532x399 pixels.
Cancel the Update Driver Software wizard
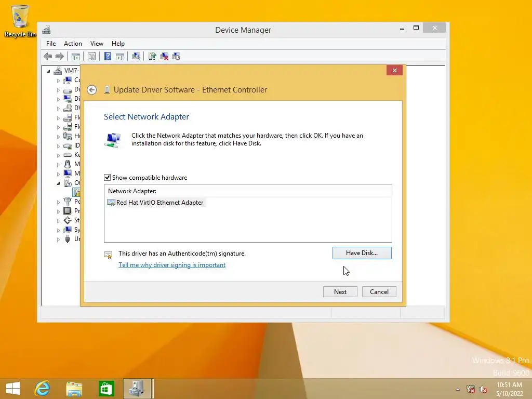tap(379, 292)
